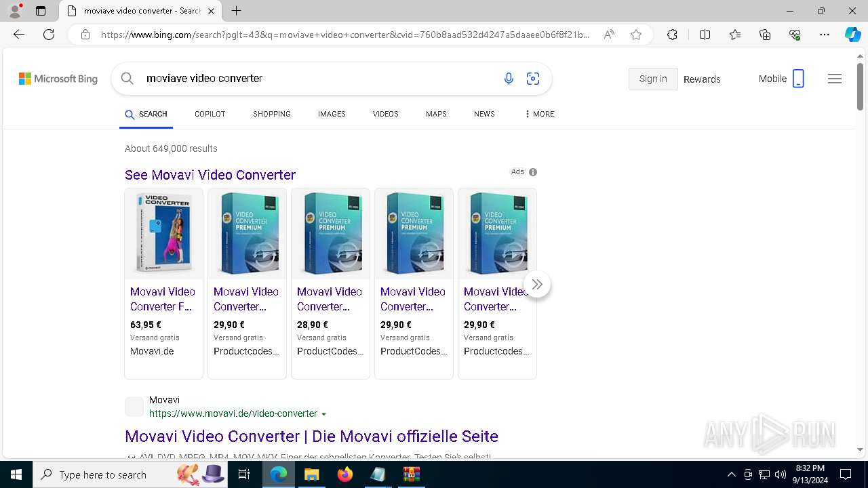Viewport: 868px width, 488px height.
Task: Click the site info lock icon
Action: 85,35
